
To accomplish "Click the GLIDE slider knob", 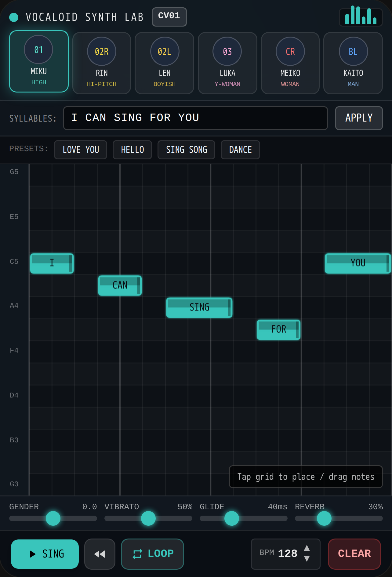I will pos(232,518).
